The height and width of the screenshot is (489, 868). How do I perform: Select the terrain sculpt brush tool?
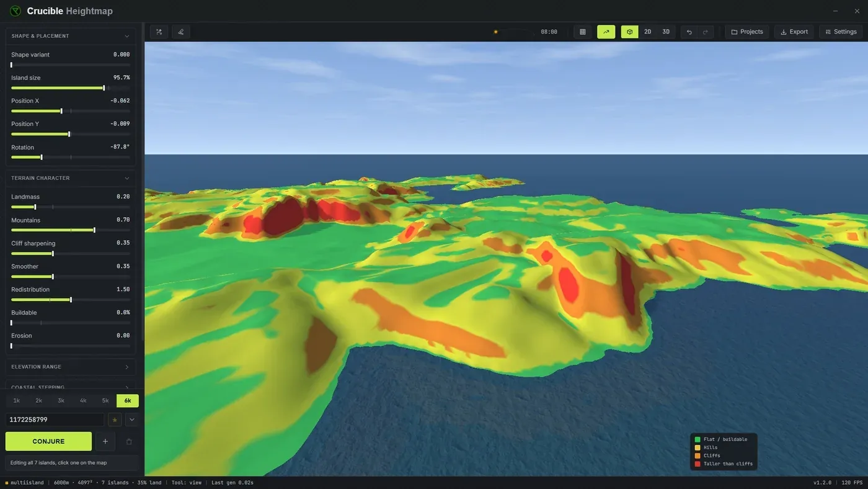coord(181,32)
